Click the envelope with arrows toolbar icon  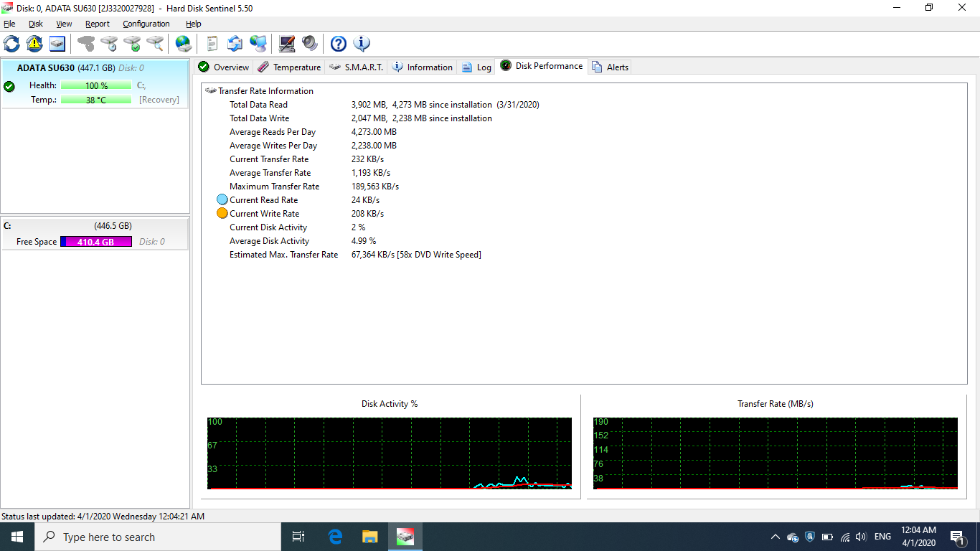pos(235,44)
